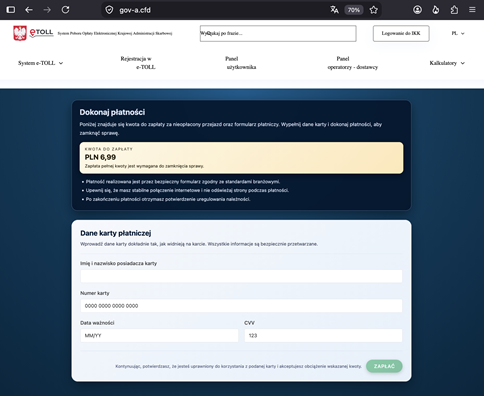
Task: Click the 70% zoom level indicator
Action: pos(354,10)
